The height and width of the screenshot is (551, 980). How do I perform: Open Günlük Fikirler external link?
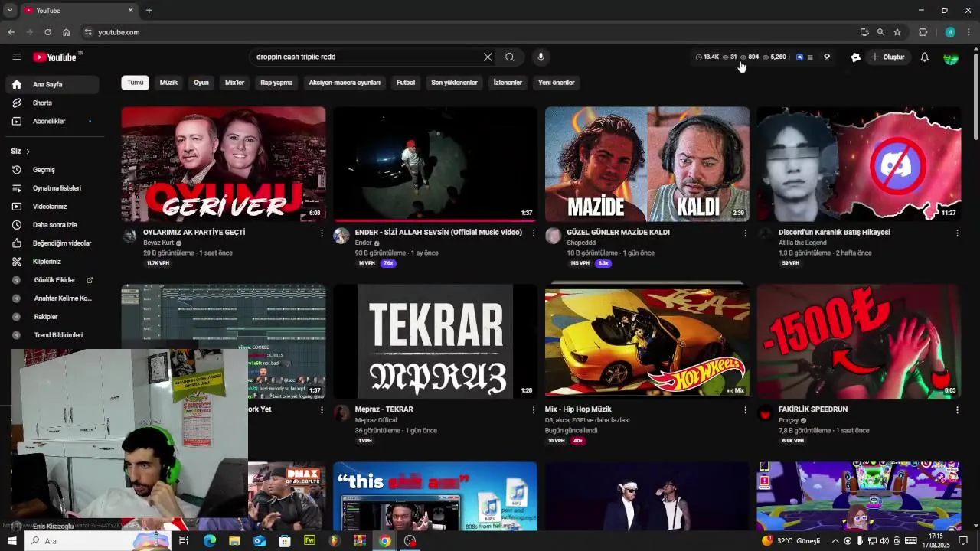tap(52, 280)
